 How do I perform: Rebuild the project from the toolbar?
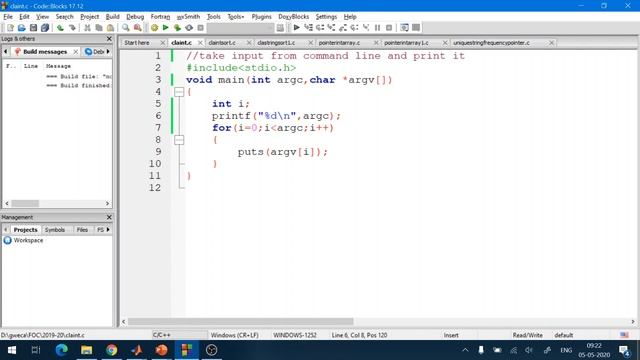(x=189, y=28)
